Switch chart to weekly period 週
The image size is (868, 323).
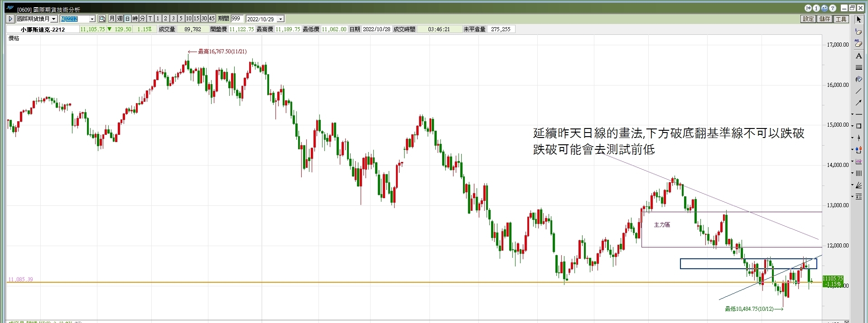coord(120,19)
